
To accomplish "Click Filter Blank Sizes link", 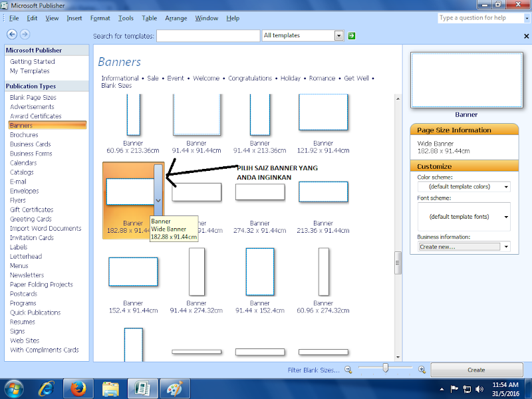I will coord(313,370).
